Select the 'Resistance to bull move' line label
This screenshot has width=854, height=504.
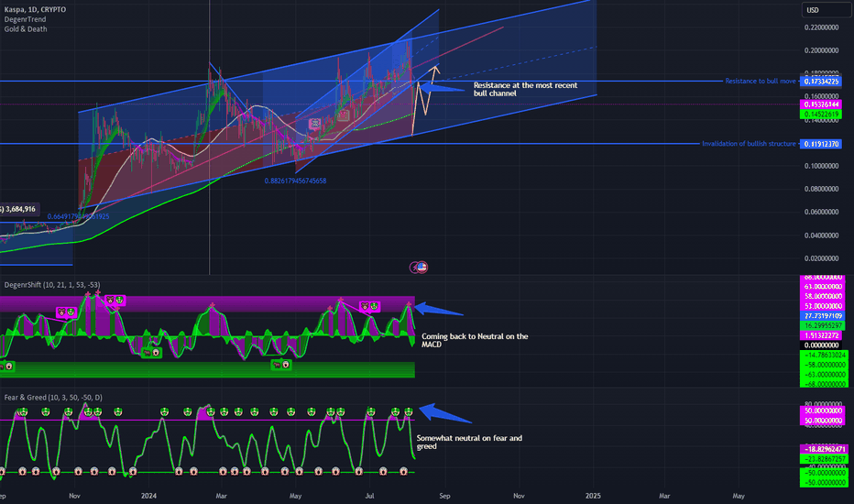coord(761,82)
